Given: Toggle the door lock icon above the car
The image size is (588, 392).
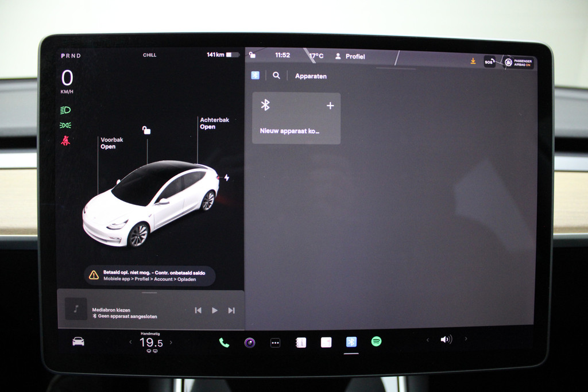Looking at the screenshot, I should coord(146,130).
